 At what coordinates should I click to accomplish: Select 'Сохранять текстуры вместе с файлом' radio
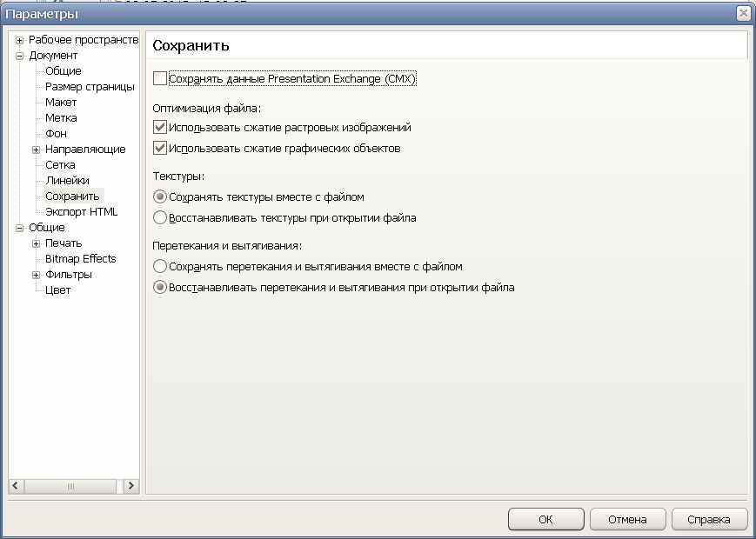pos(160,197)
